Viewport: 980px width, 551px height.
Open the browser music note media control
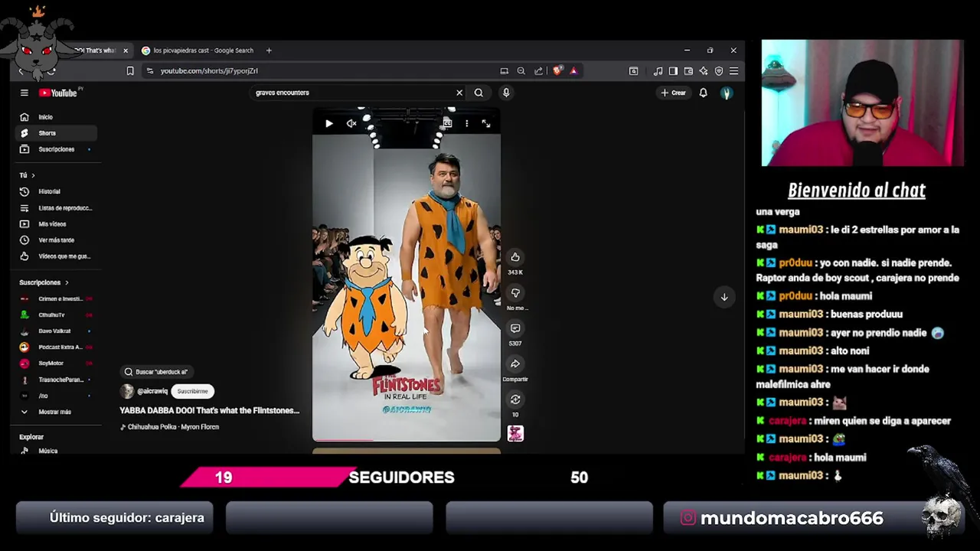pos(658,71)
